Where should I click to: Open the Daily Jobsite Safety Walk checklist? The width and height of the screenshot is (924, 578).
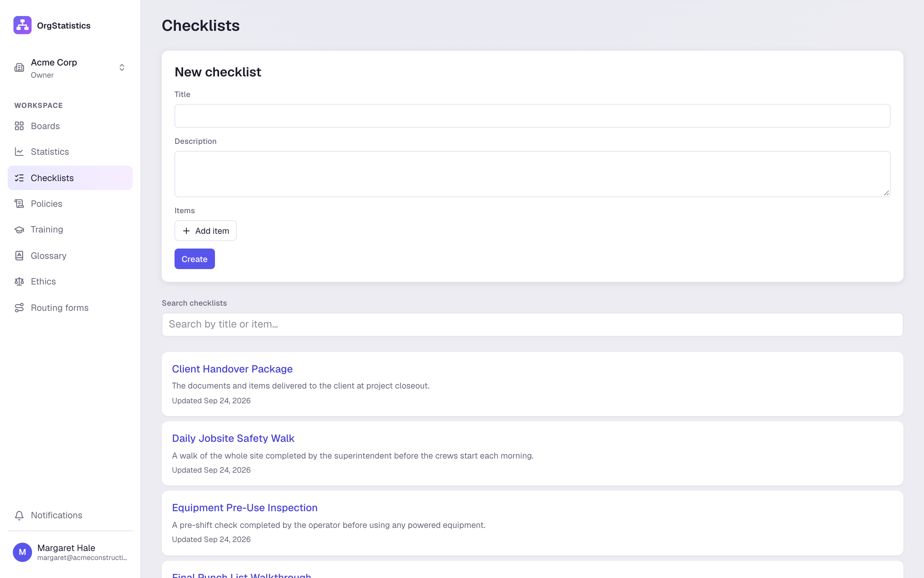tap(233, 438)
